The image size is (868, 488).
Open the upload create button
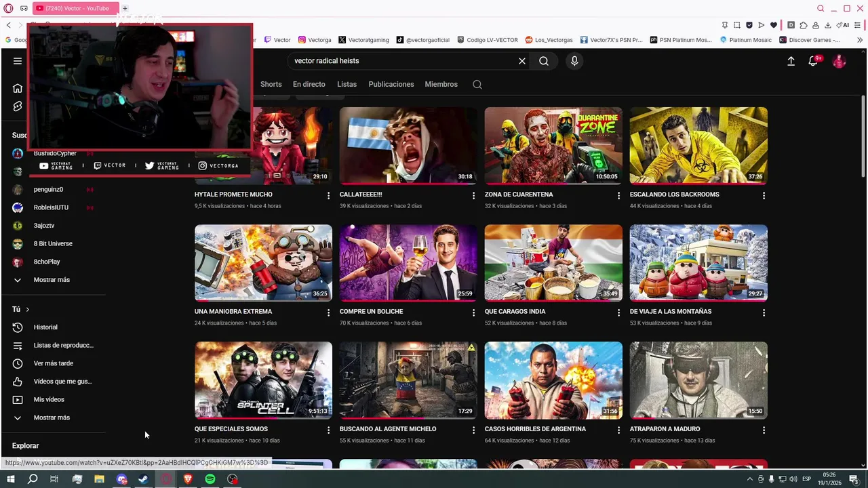[x=791, y=61]
